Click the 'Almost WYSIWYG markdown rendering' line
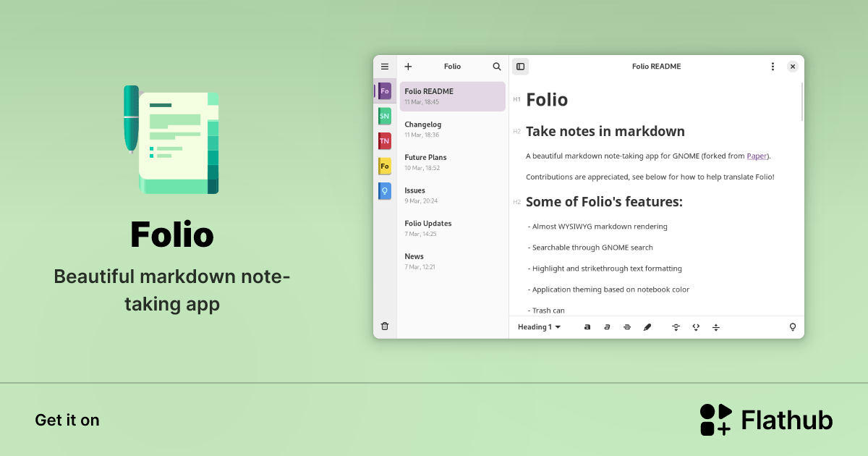868x456 pixels. [597, 227]
